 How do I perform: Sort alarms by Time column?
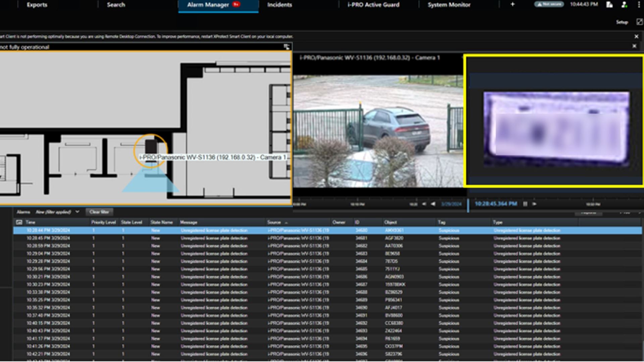click(31, 222)
